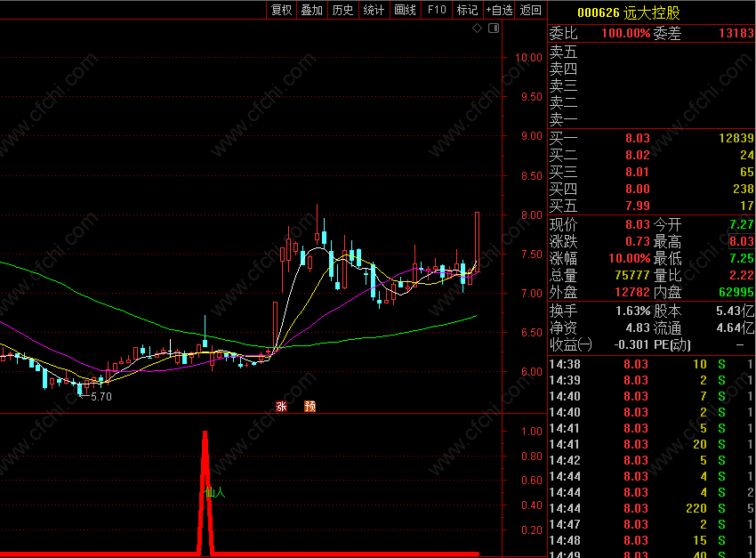
Task: Open the 叠加 overlay option
Action: click(312, 10)
